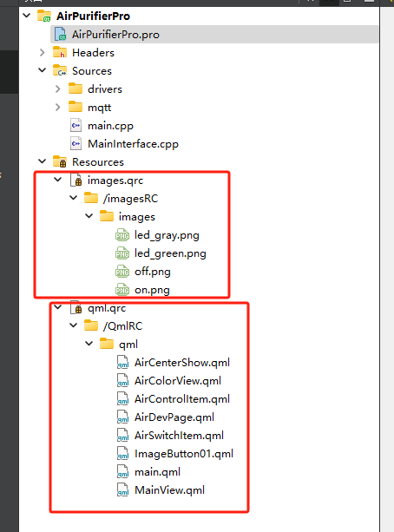Click the off.png PNG icon

[122, 272]
